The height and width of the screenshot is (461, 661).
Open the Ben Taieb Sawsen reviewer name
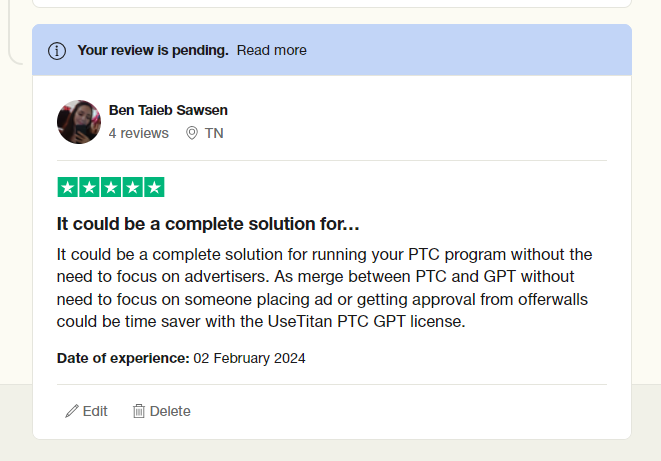point(168,110)
